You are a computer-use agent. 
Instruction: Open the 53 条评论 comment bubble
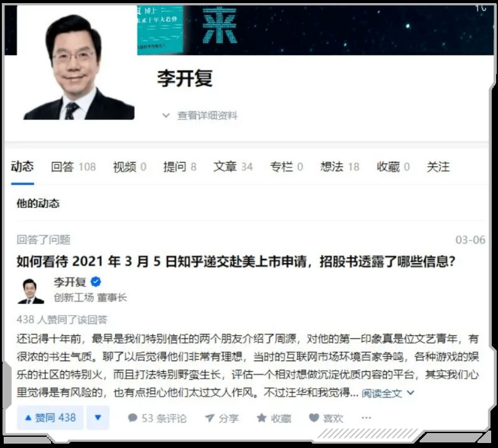click(133, 418)
